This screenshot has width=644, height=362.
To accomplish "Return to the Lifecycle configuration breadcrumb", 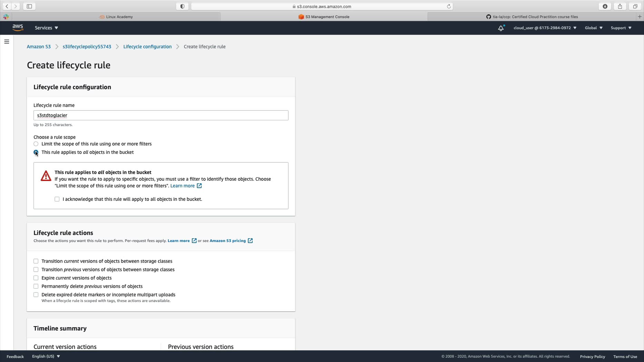I will click(147, 47).
